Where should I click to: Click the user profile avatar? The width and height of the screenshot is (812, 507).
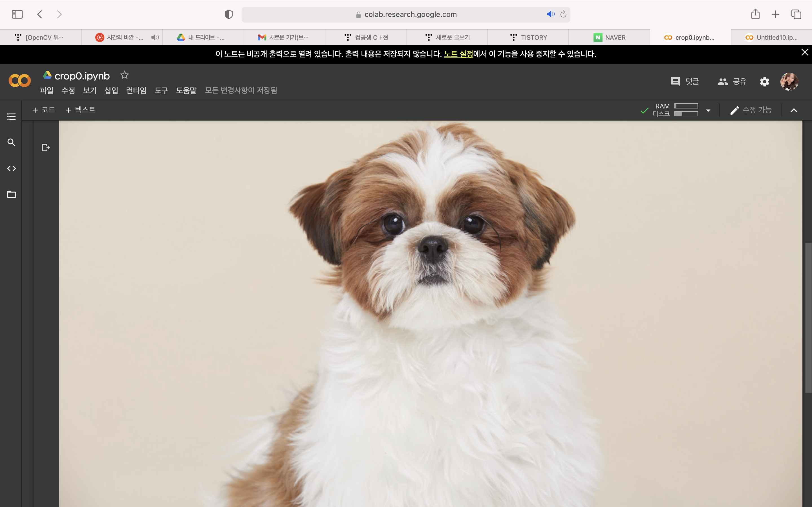789,81
